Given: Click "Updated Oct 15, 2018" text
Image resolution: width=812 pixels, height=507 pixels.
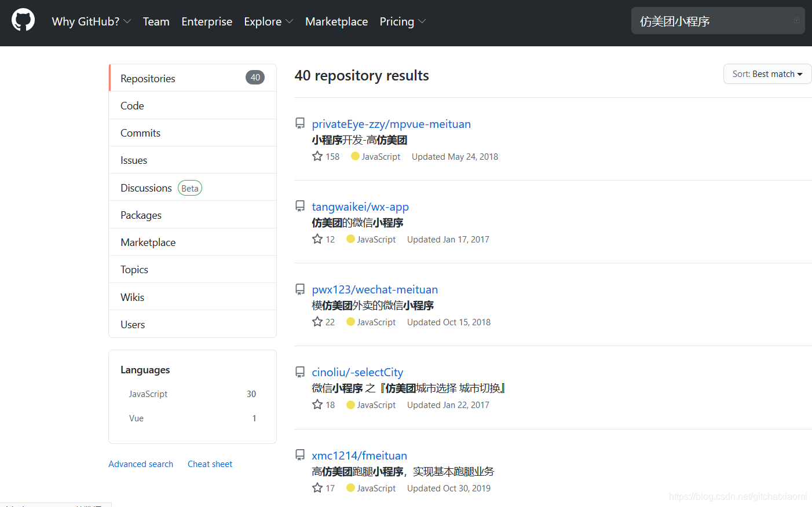Looking at the screenshot, I should tap(449, 322).
